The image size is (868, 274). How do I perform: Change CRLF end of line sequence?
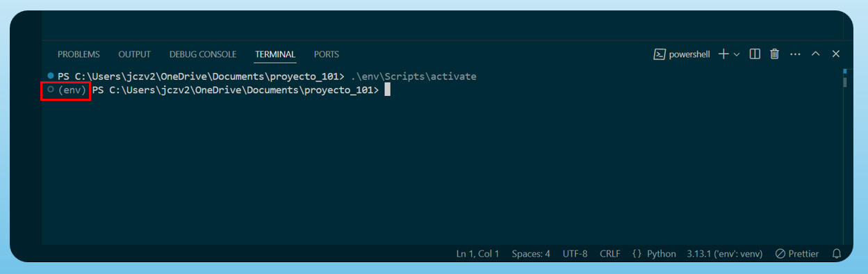coord(611,254)
